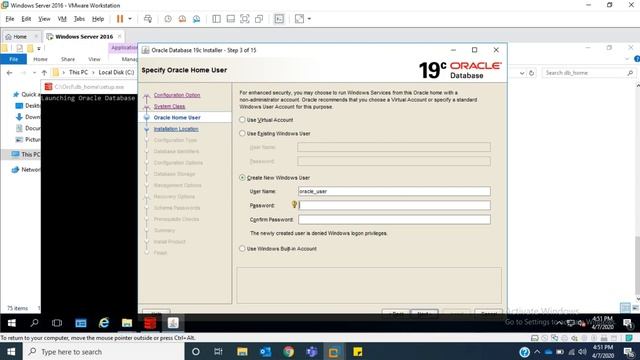This screenshot has width=640, height=360.
Task: Expand the stretch guest display dropdown arrow
Action: point(309,19)
